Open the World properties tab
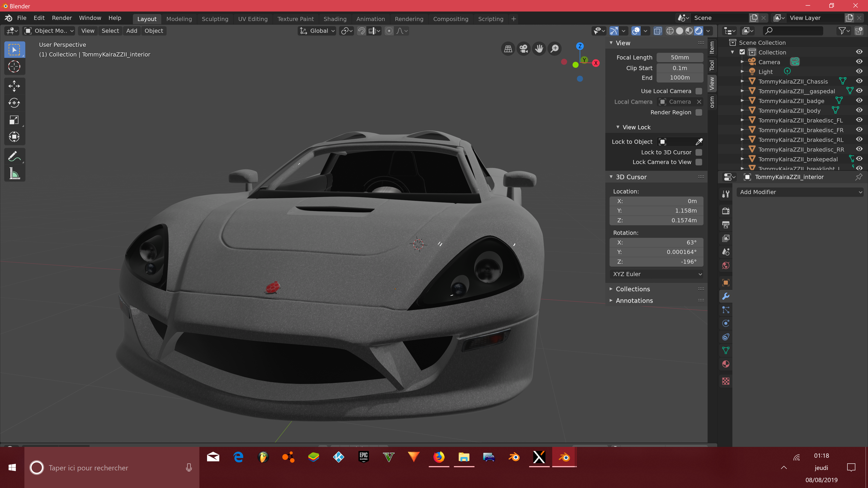 pyautogui.click(x=726, y=265)
